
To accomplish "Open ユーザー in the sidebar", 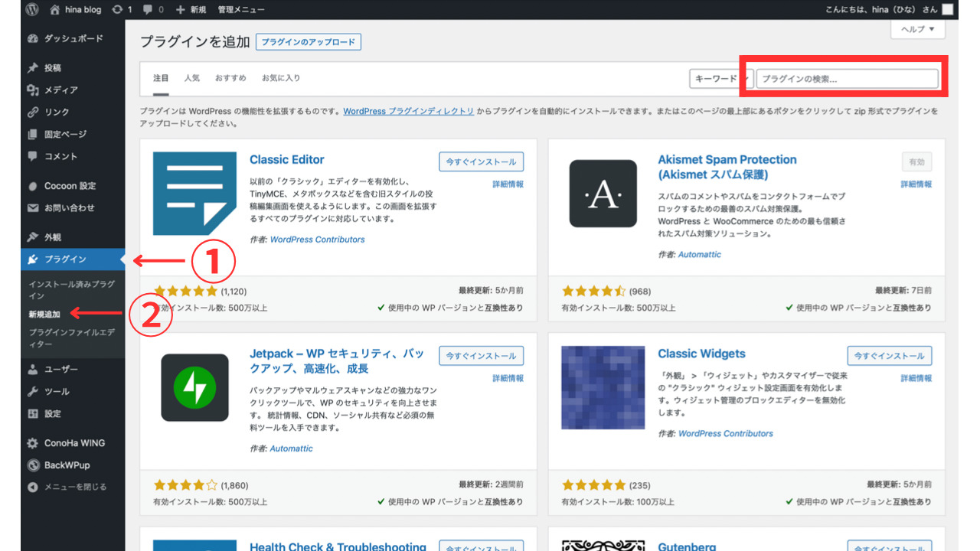I will [x=73, y=369].
